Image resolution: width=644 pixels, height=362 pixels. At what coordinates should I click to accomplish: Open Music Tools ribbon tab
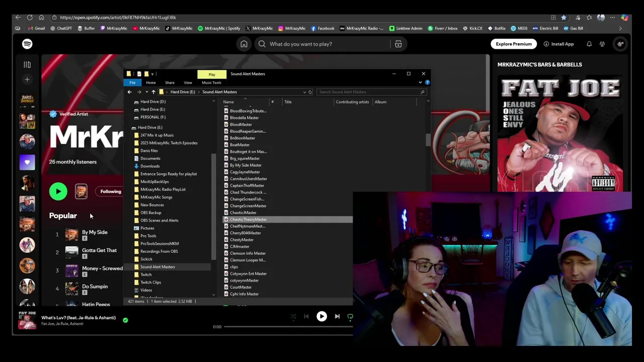(211, 82)
